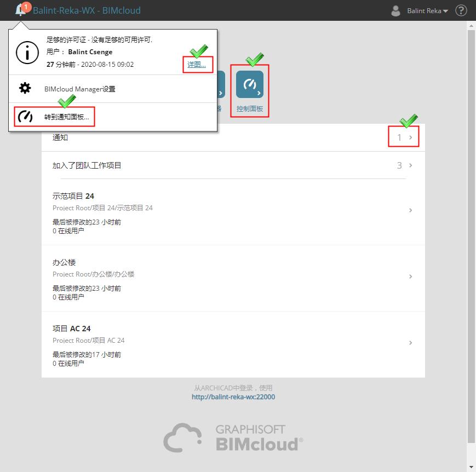
Task: Click scrollbar down arrow
Action: coord(471,467)
